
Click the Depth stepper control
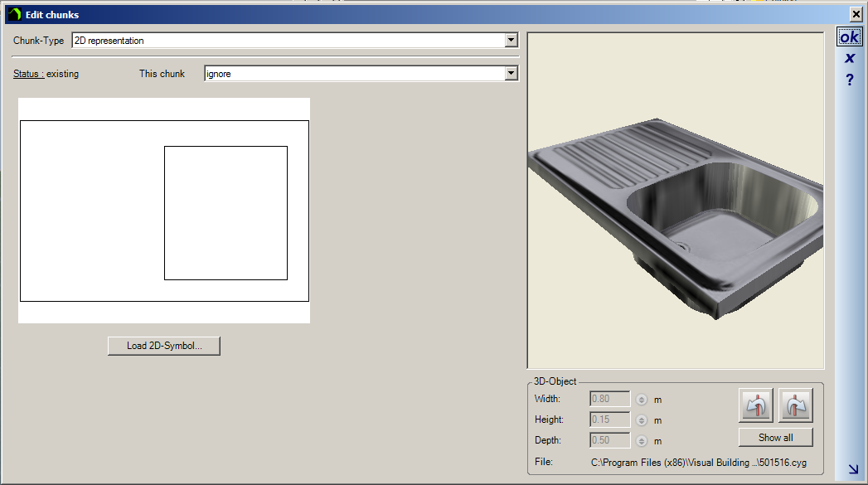641,441
